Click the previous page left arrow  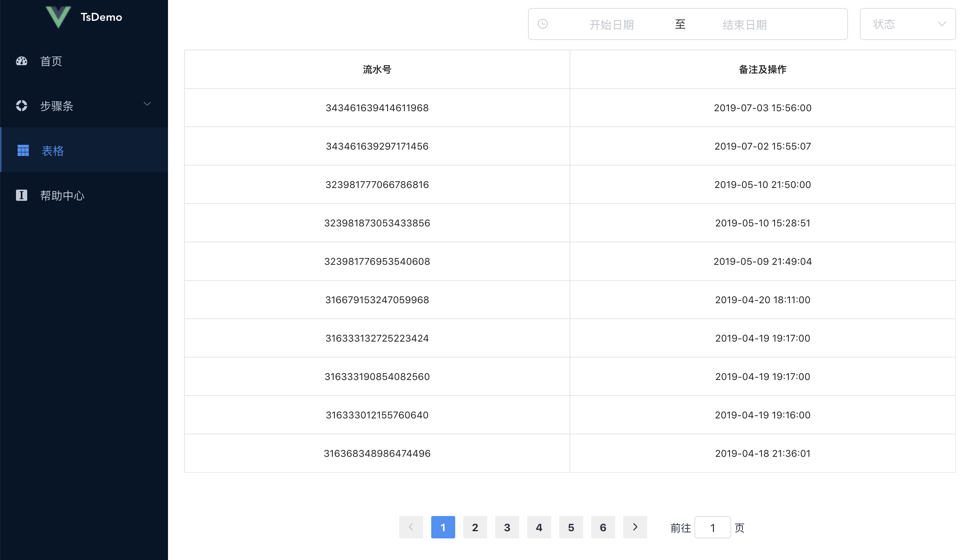pyautogui.click(x=411, y=527)
